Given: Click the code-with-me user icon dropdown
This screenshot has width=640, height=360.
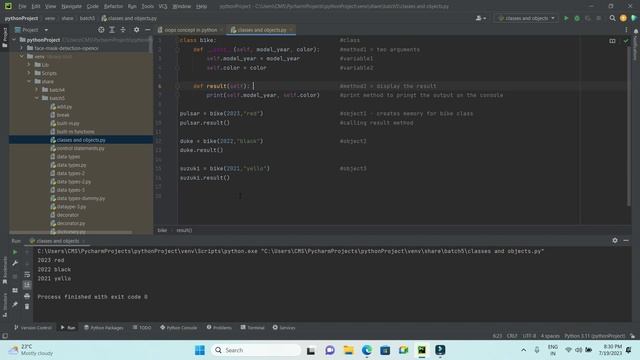Looking at the screenshot, I should [x=481, y=18].
